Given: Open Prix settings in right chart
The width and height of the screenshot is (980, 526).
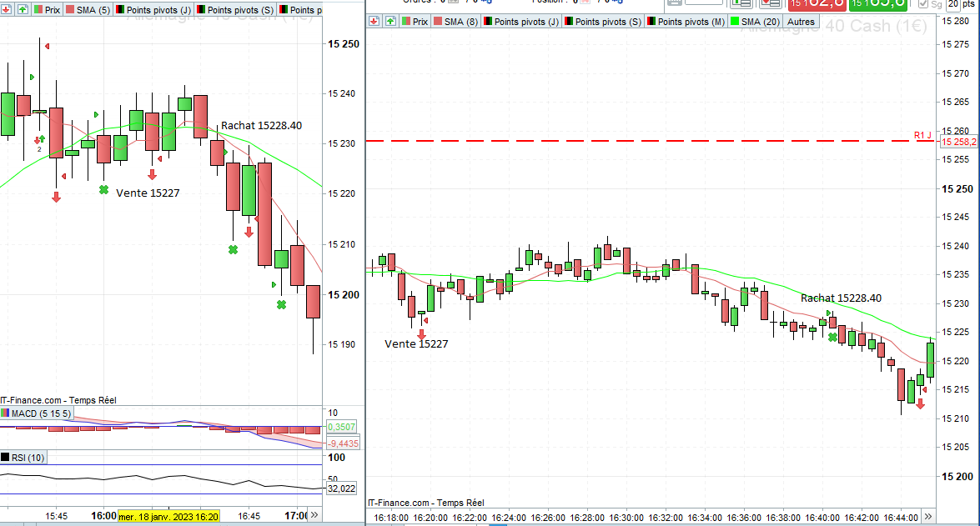Looking at the screenshot, I should pos(415,21).
